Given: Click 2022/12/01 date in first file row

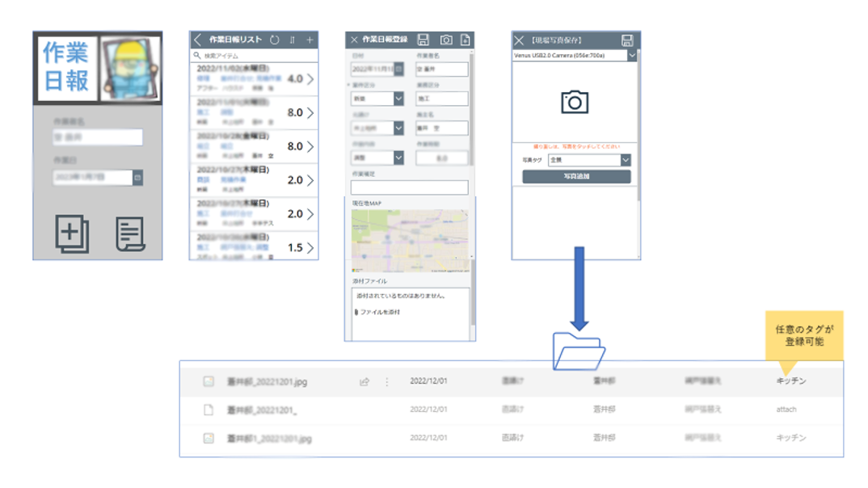Looking at the screenshot, I should point(428,381).
